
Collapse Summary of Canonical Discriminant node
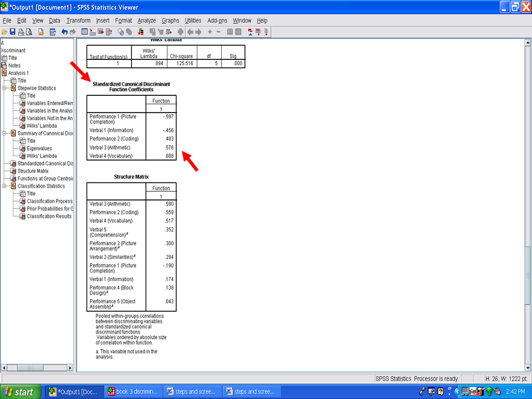click(x=5, y=134)
